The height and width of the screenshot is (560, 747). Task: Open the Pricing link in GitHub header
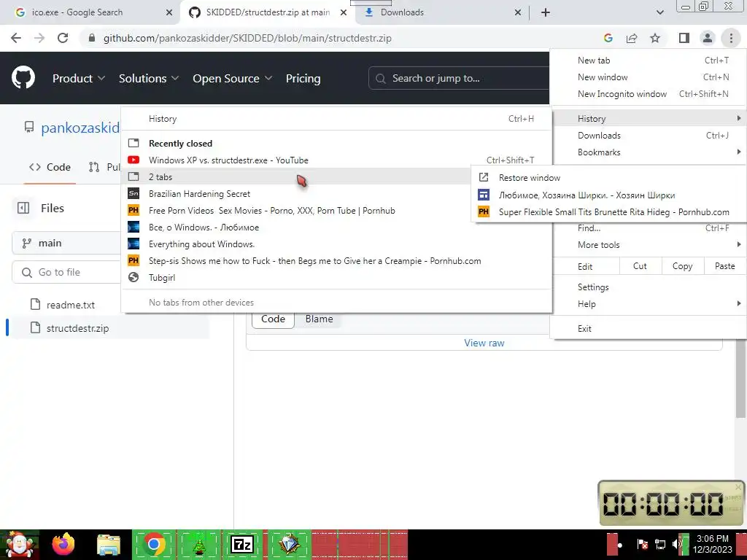[303, 78]
